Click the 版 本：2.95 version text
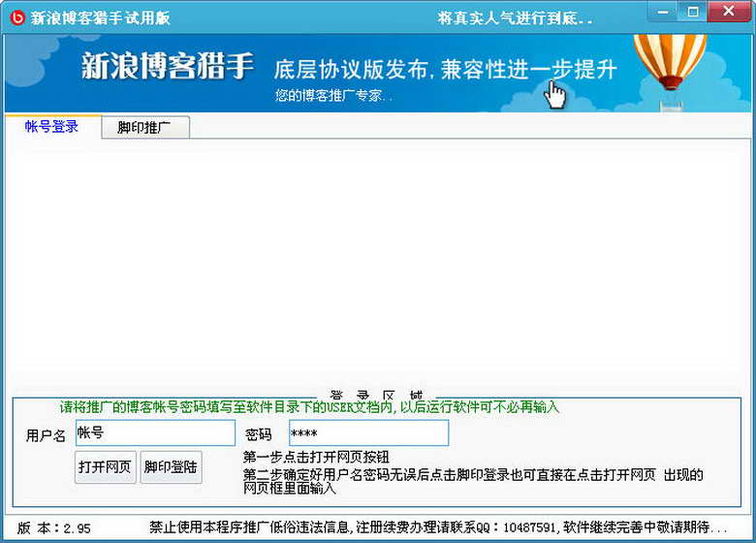 (54, 528)
